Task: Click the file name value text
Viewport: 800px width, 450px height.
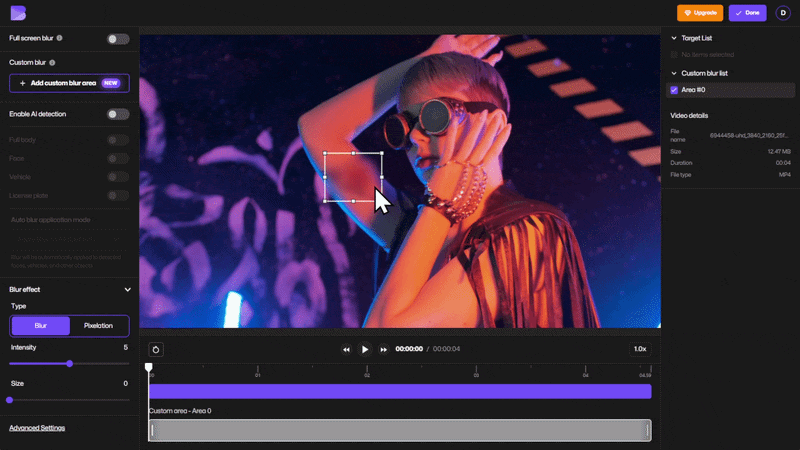Action: click(749, 136)
